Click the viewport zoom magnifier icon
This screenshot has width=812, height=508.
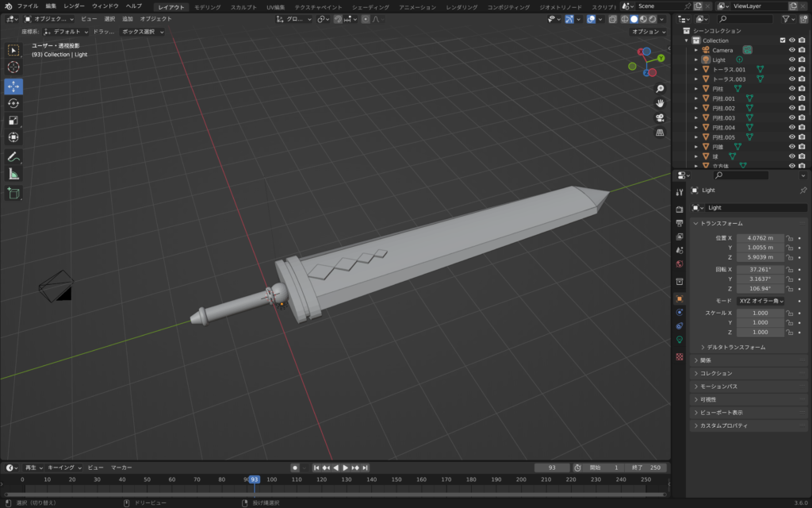click(660, 89)
